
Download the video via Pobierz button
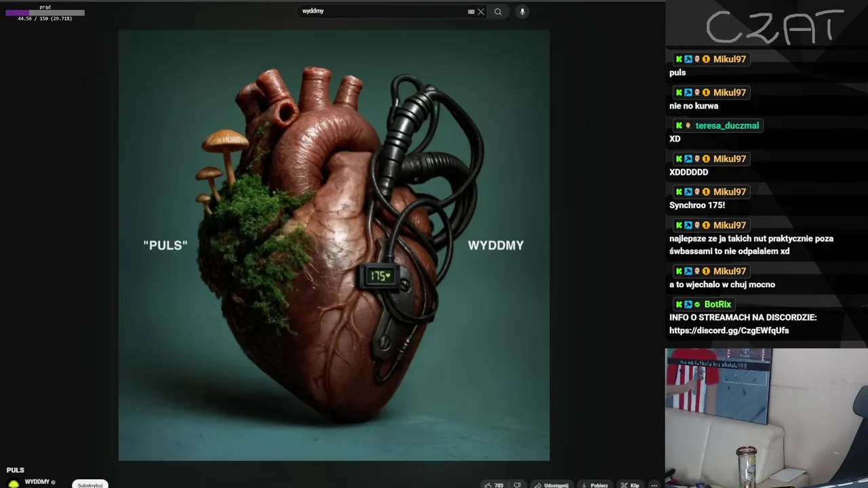click(x=595, y=485)
